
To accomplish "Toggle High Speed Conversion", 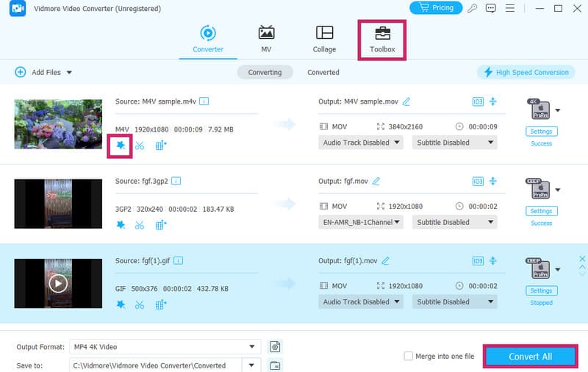I will pyautogui.click(x=526, y=72).
